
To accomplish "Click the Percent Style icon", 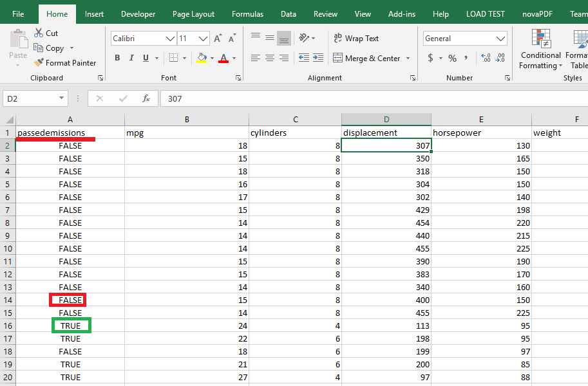I will point(452,59).
